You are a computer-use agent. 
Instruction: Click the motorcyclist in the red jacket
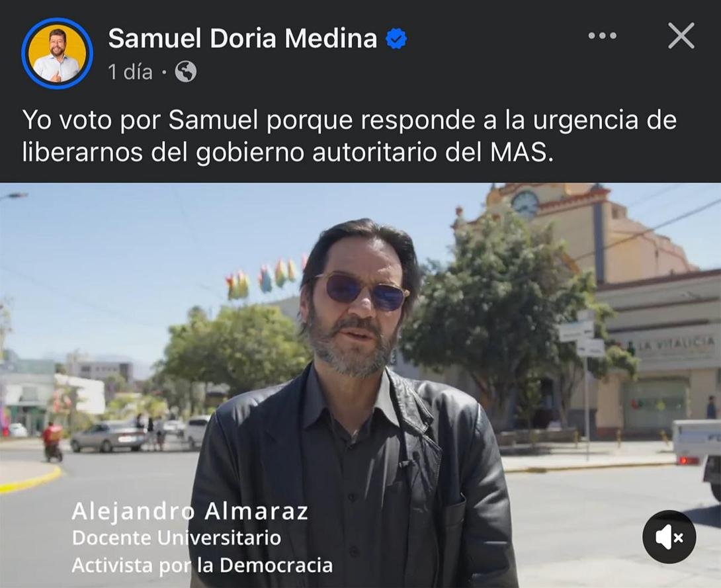click(x=52, y=442)
